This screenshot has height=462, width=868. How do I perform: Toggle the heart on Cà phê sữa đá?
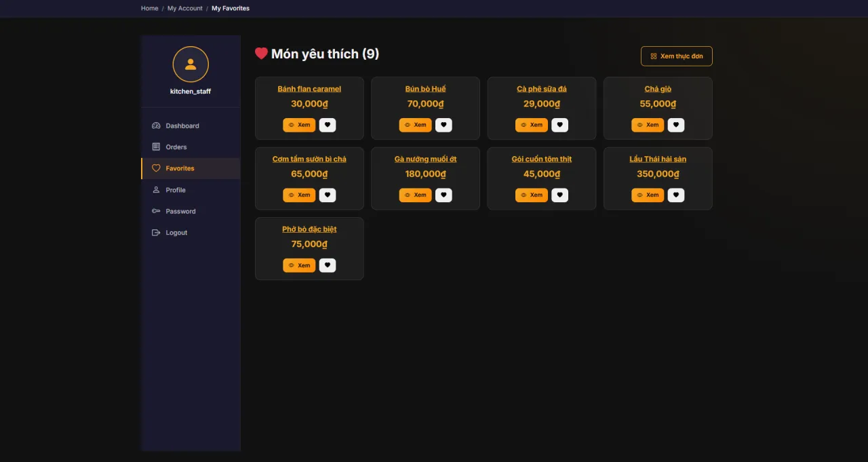pyautogui.click(x=559, y=125)
